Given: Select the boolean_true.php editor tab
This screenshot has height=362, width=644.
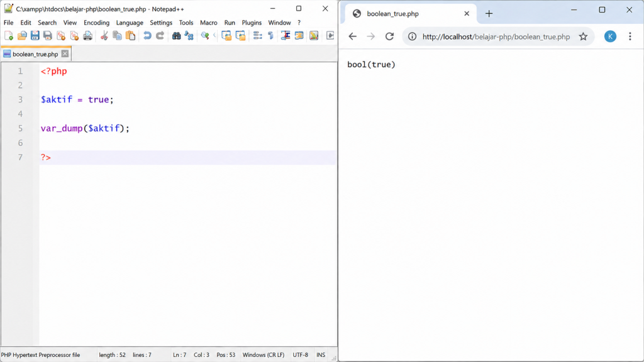Looking at the screenshot, I should (35, 54).
